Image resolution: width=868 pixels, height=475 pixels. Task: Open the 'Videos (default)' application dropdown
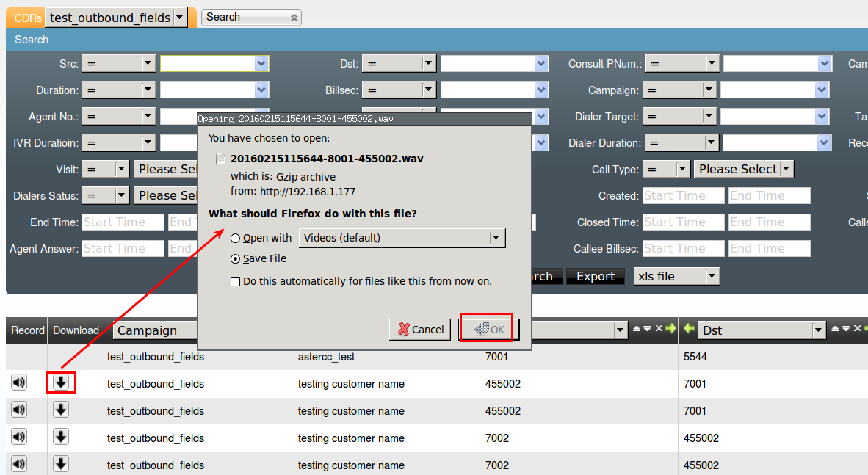(496, 238)
